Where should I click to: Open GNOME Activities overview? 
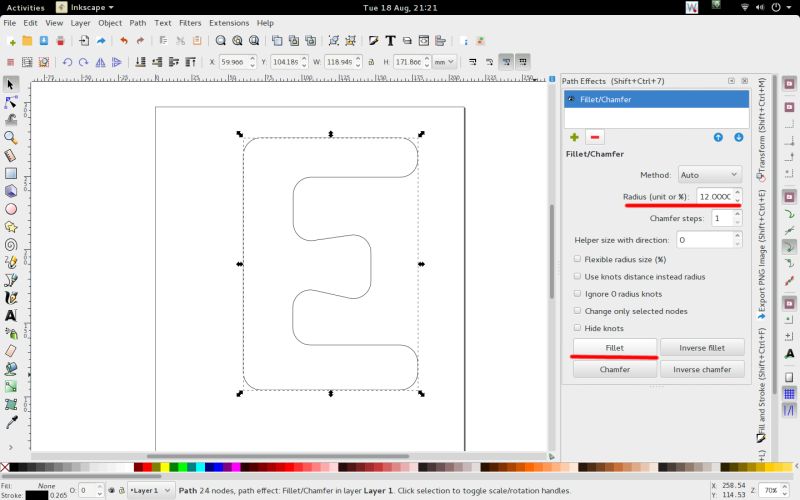[x=26, y=7]
